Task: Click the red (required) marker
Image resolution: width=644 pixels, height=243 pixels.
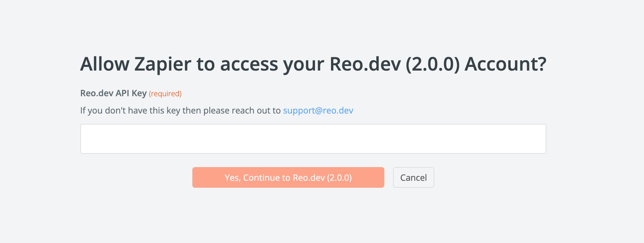Action: pos(165,94)
